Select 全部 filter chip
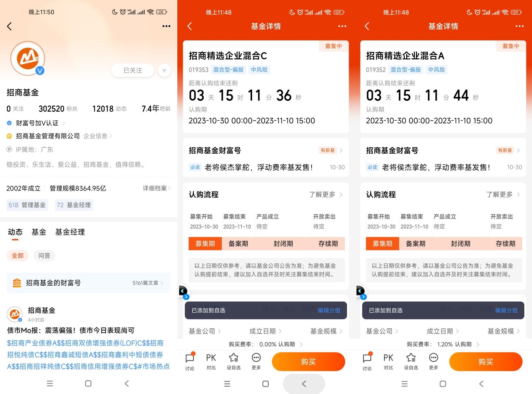Viewport: 532px width, 394px height. point(18,256)
